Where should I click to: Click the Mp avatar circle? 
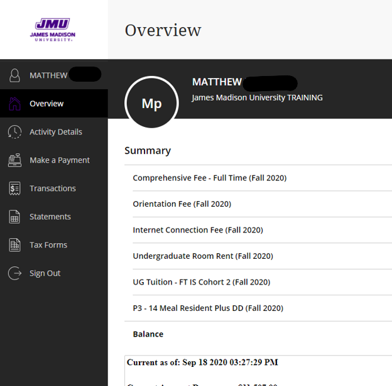[x=152, y=103]
